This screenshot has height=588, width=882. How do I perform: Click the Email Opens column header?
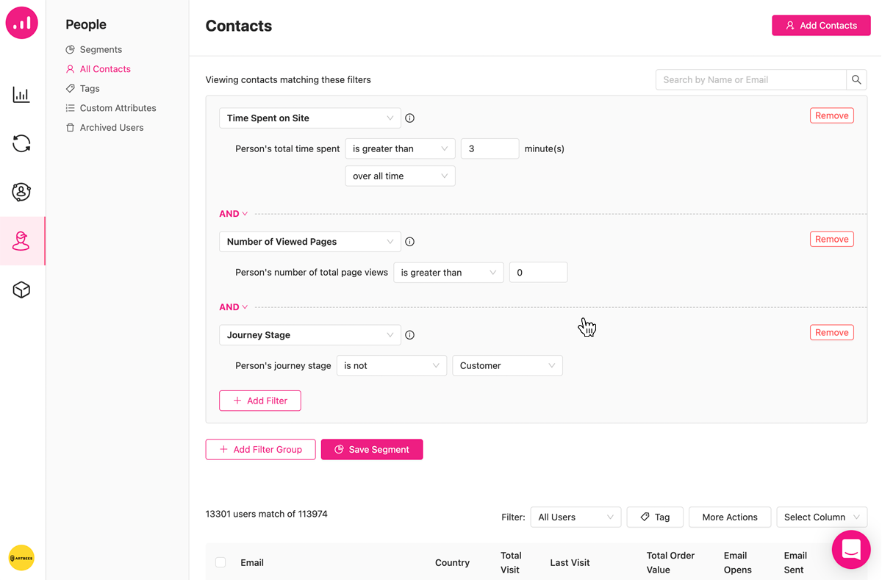(737, 563)
